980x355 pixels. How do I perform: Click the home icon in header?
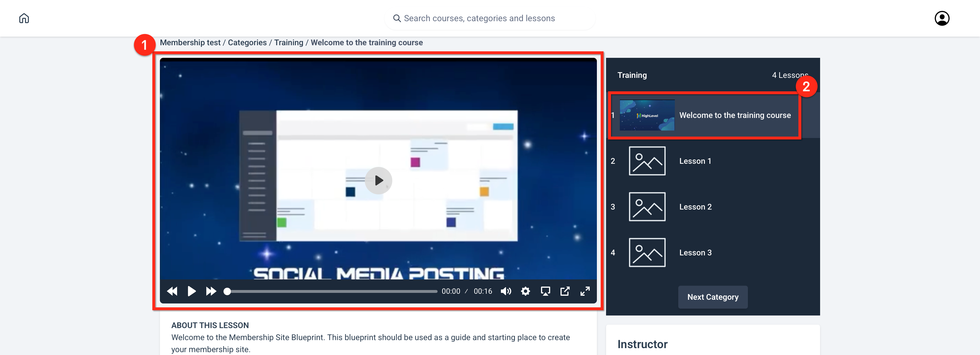coord(24,18)
